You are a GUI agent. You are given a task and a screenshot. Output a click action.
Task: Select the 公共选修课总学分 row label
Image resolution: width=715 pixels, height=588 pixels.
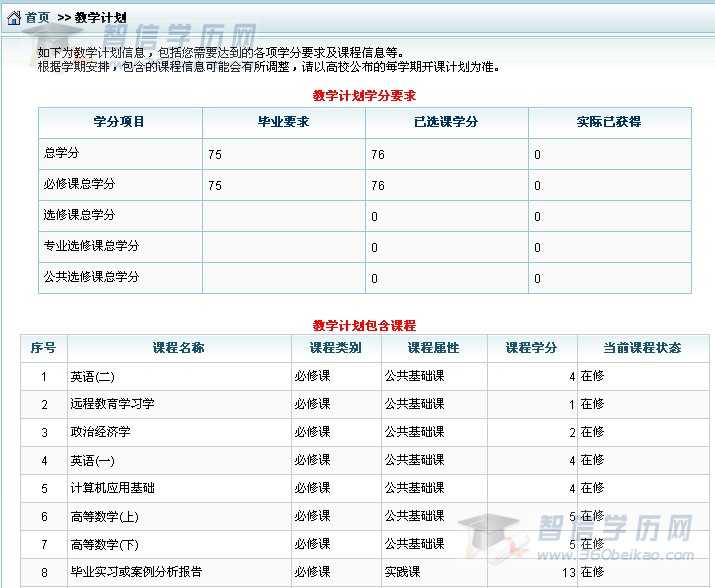pyautogui.click(x=91, y=277)
